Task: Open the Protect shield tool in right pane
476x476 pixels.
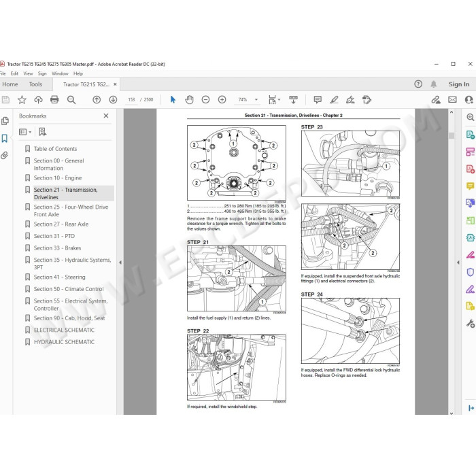Action: [x=471, y=272]
